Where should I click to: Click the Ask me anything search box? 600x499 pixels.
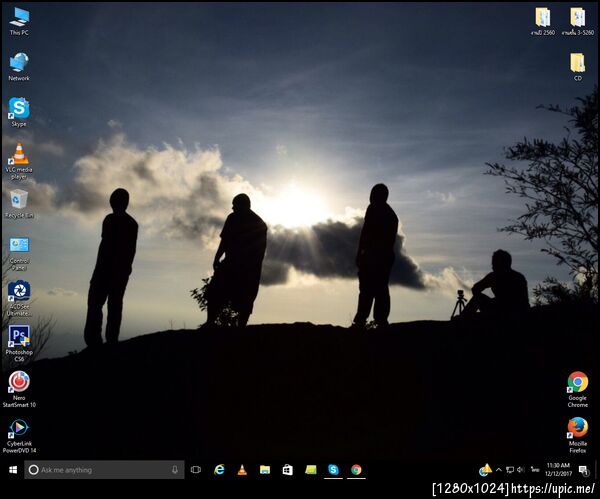pyautogui.click(x=104, y=470)
